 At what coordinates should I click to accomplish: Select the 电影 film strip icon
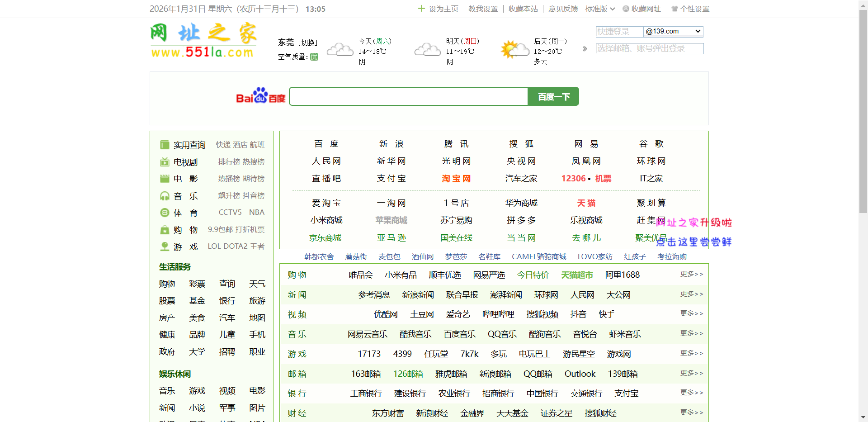point(165,179)
